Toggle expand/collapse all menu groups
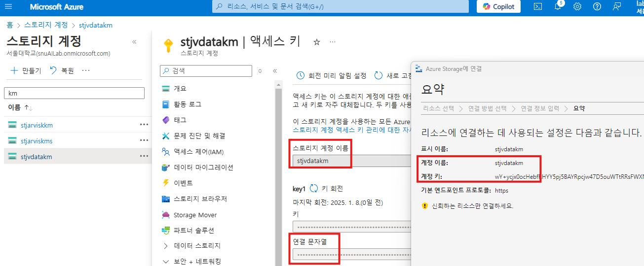The image size is (644, 266). coord(260,71)
